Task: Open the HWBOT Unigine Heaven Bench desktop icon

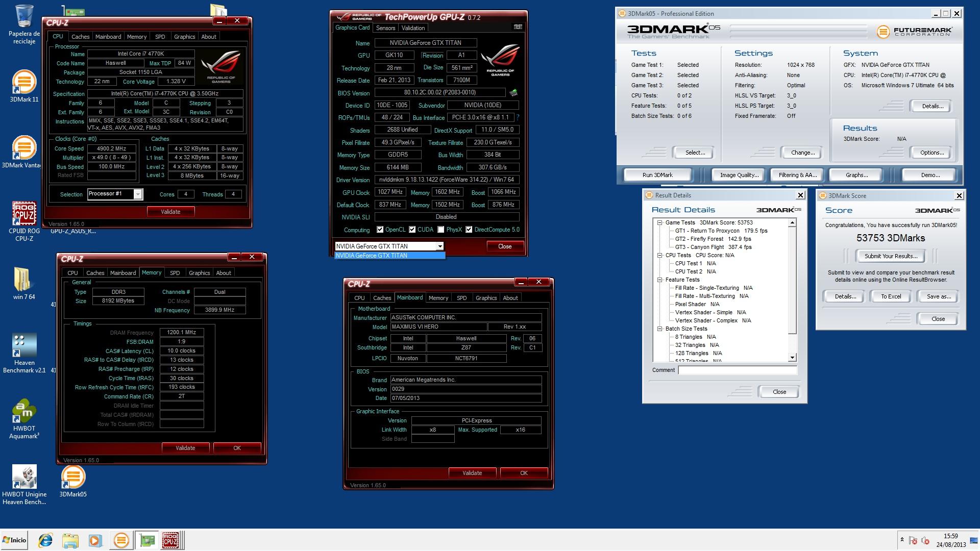Action: click(x=24, y=485)
